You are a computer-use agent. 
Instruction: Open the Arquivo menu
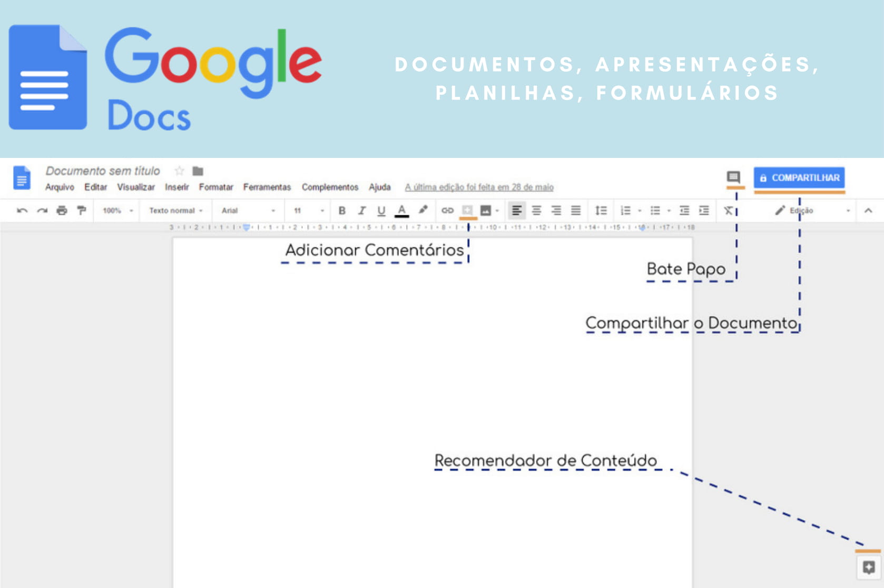click(60, 187)
